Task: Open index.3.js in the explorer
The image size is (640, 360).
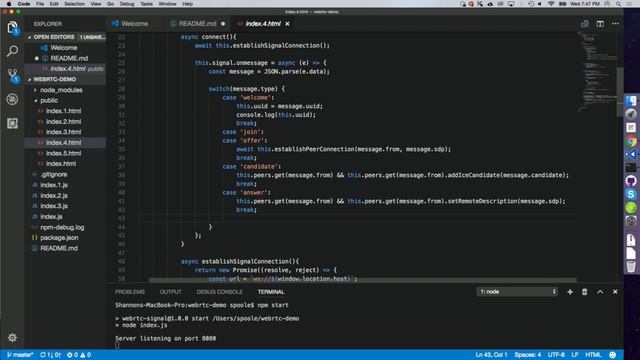Action: coord(54,206)
